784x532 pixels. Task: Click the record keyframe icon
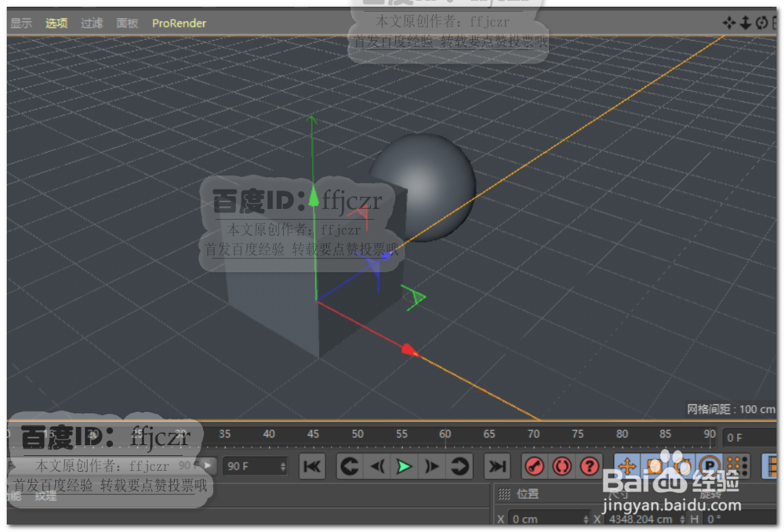(x=535, y=466)
